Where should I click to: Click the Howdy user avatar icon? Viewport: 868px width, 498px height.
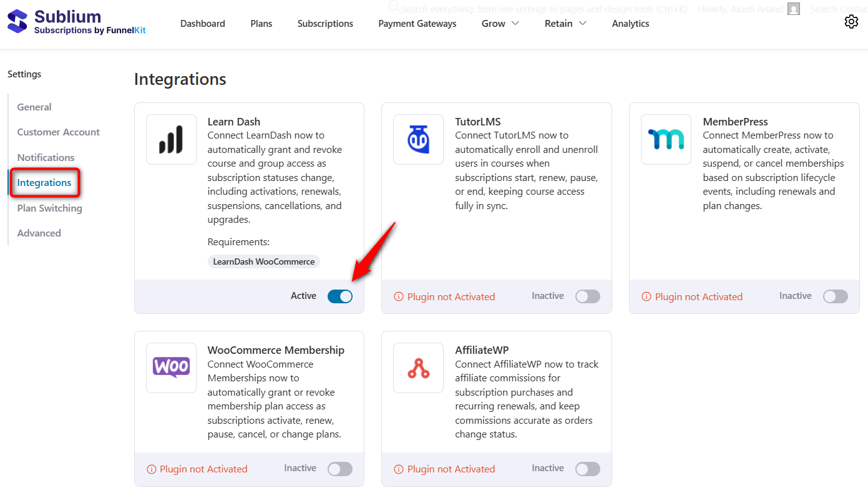(x=793, y=9)
